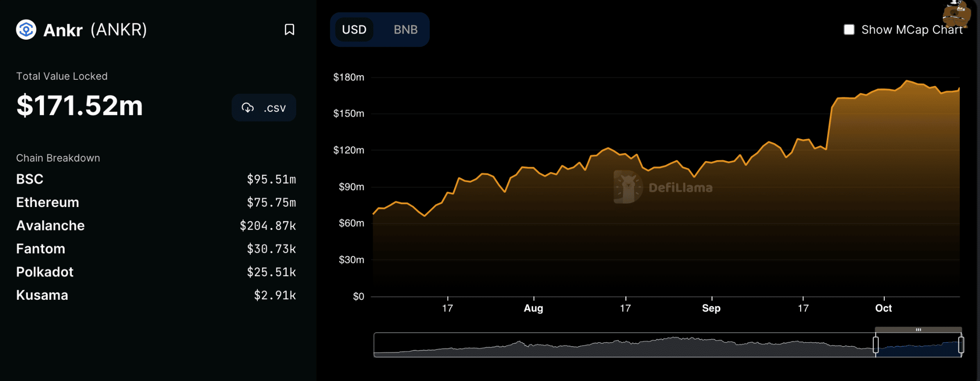Click the $120m y-axis label
This screenshot has height=381, width=980.
click(349, 151)
